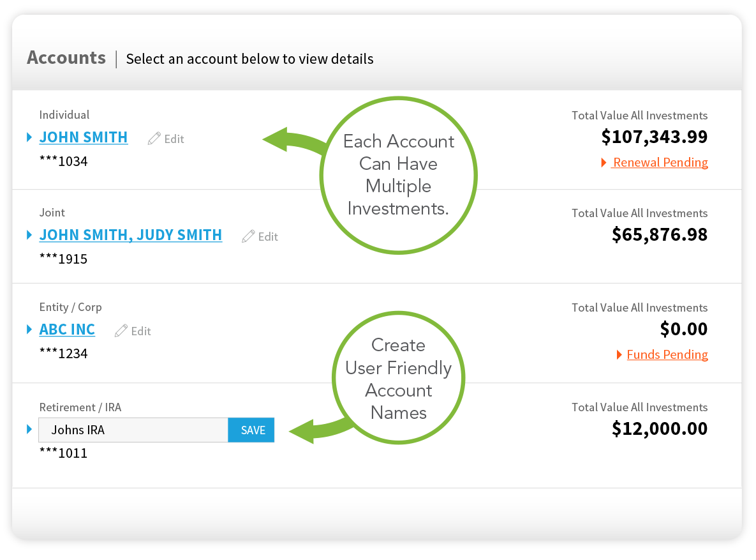This screenshot has height=560, width=756.
Task: Open the ABC INC account details
Action: pyautogui.click(x=67, y=329)
